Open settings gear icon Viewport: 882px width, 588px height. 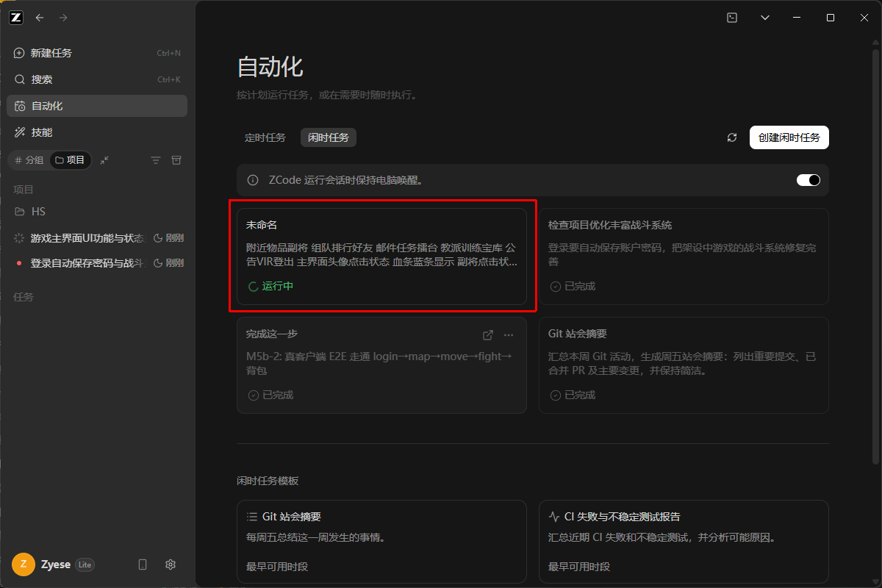171,564
